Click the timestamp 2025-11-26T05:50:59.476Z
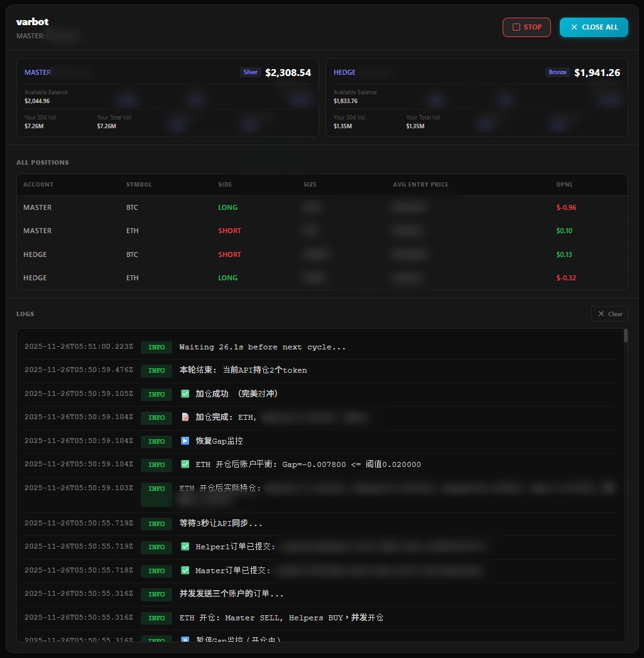 pyautogui.click(x=79, y=370)
